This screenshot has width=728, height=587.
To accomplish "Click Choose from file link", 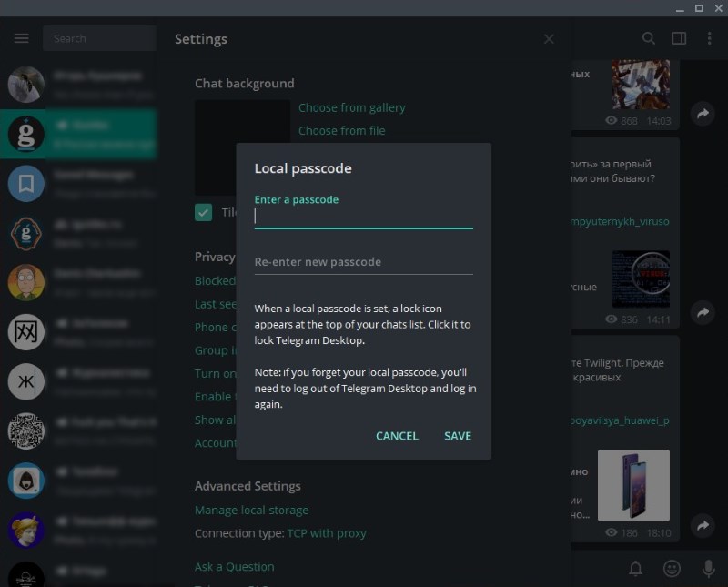I will pyautogui.click(x=341, y=130).
